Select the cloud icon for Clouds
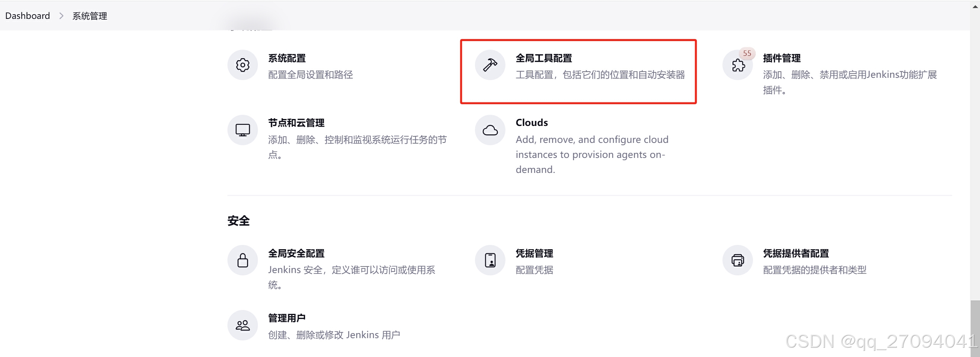The width and height of the screenshot is (980, 357). pyautogui.click(x=490, y=129)
